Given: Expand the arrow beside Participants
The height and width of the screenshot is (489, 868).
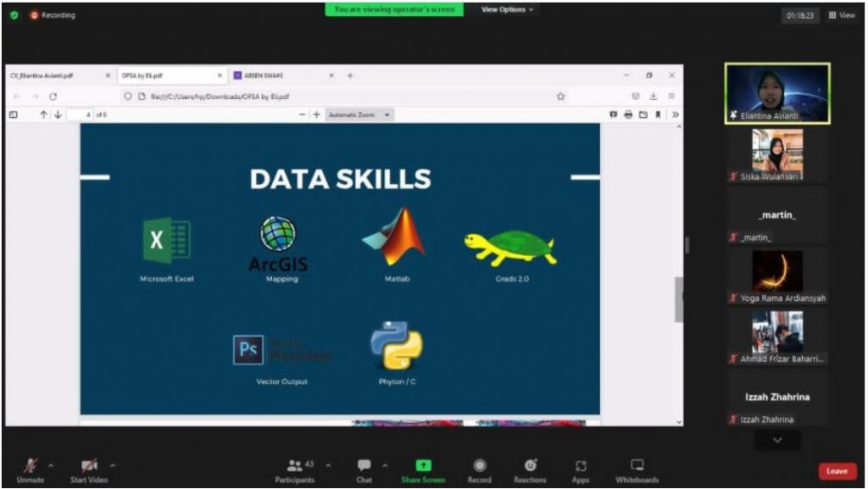Looking at the screenshot, I should pyautogui.click(x=328, y=465).
